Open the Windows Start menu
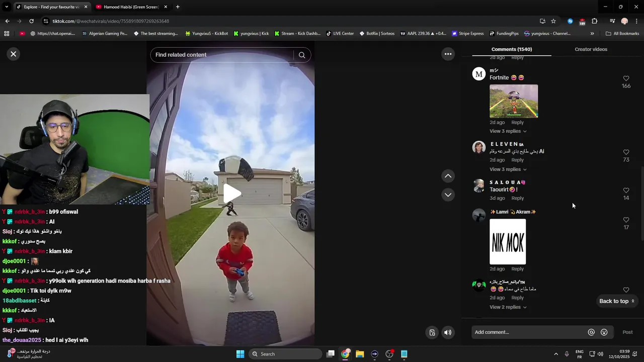This screenshot has height=362, width=644. pyautogui.click(x=240, y=354)
